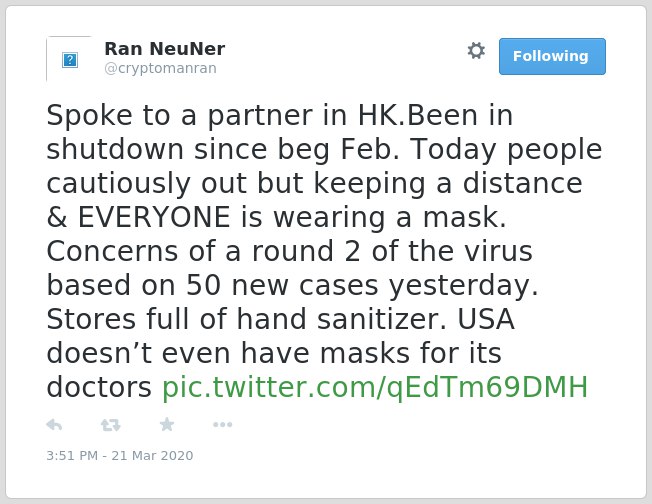The image size is (652, 504).
Task: Click the word sanitizer in the tweet
Action: tap(381, 319)
